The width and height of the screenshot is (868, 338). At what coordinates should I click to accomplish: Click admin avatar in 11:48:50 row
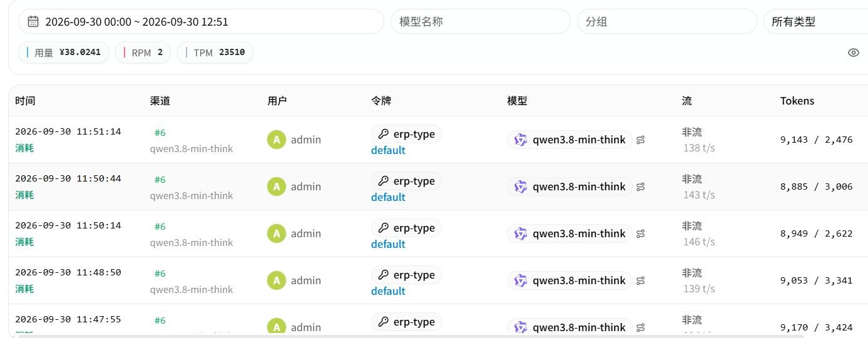(x=276, y=280)
